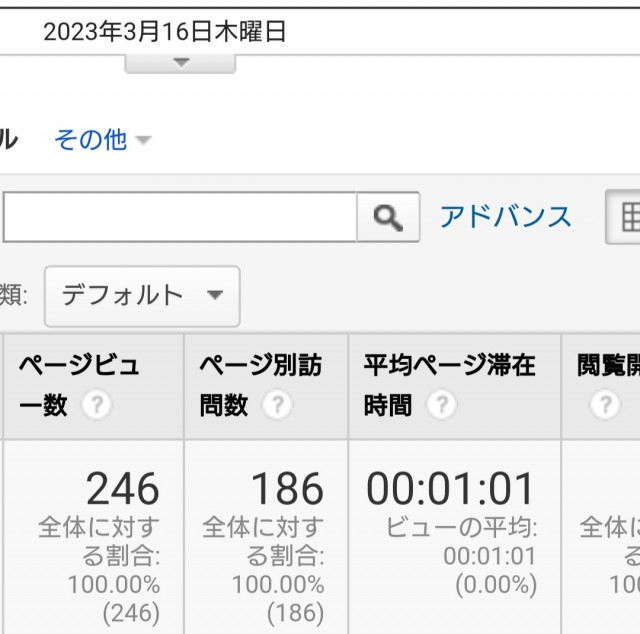The width and height of the screenshot is (640, 634).
Task: Expand the date panel pull-down handle
Action: click(180, 62)
